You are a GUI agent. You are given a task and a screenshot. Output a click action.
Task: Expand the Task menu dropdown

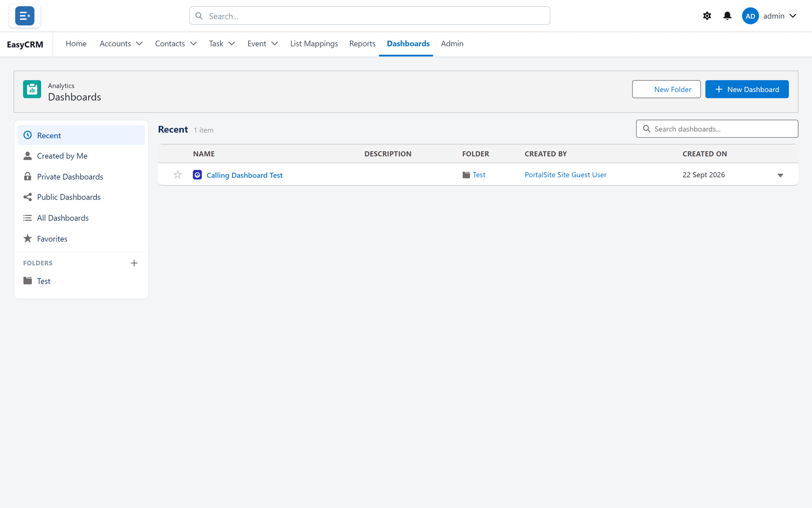click(x=232, y=43)
